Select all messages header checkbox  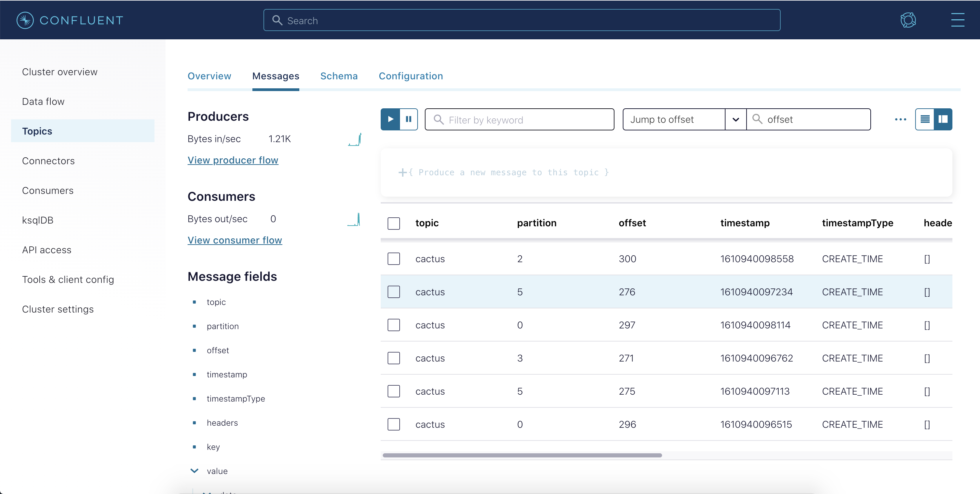394,224
